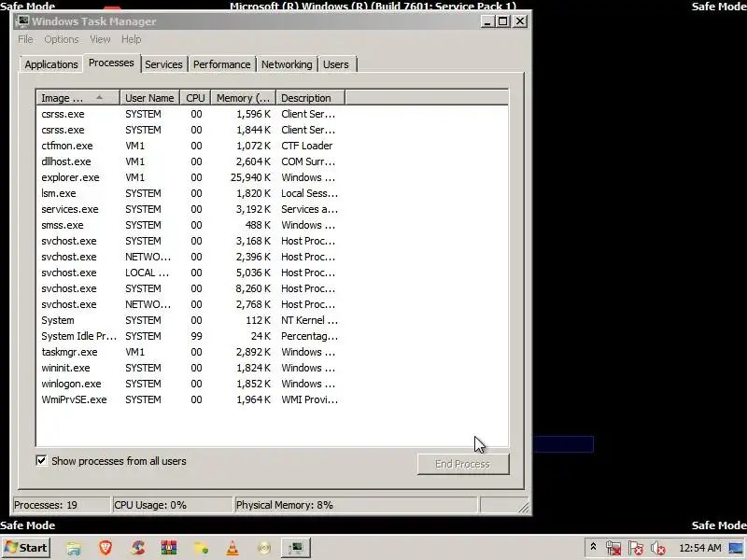Open the disc icon on the taskbar

(x=264, y=548)
